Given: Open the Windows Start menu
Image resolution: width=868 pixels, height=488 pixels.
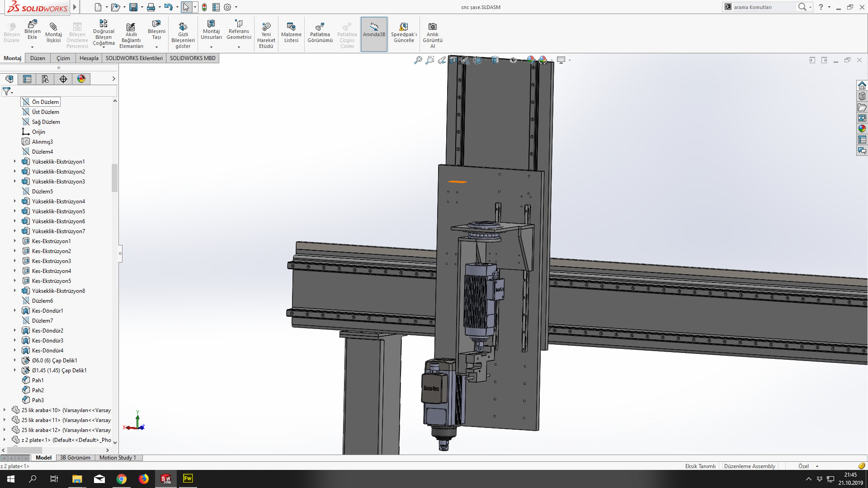Looking at the screenshot, I should coord(11,479).
